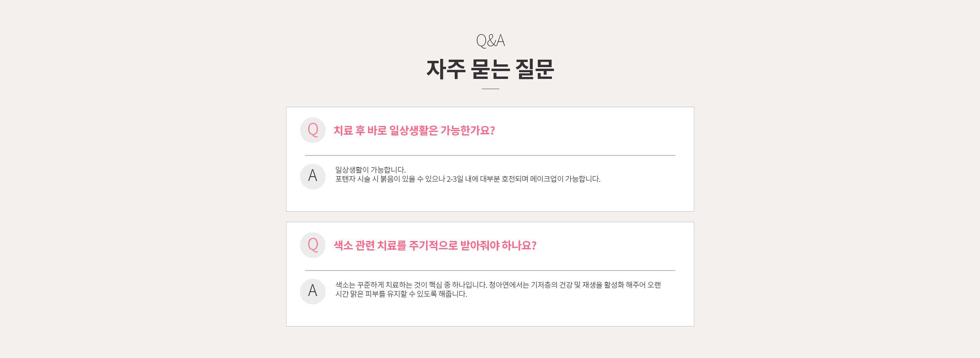Click the 2-3일 text in the first answer
Viewport: 980px width, 358px height.
click(455, 179)
